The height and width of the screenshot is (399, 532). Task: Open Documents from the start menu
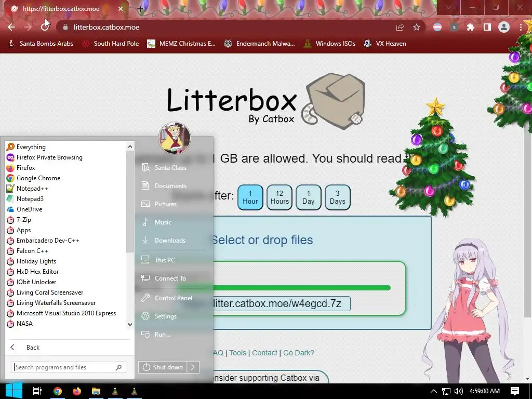click(x=170, y=186)
